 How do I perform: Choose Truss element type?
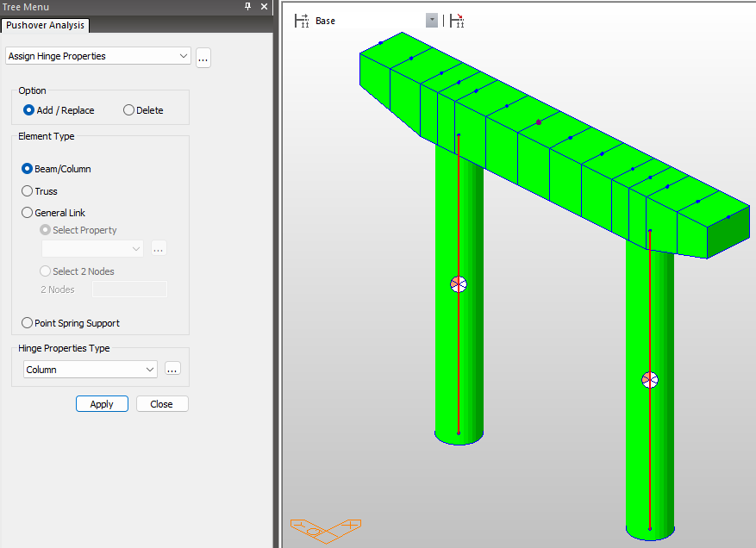(28, 191)
